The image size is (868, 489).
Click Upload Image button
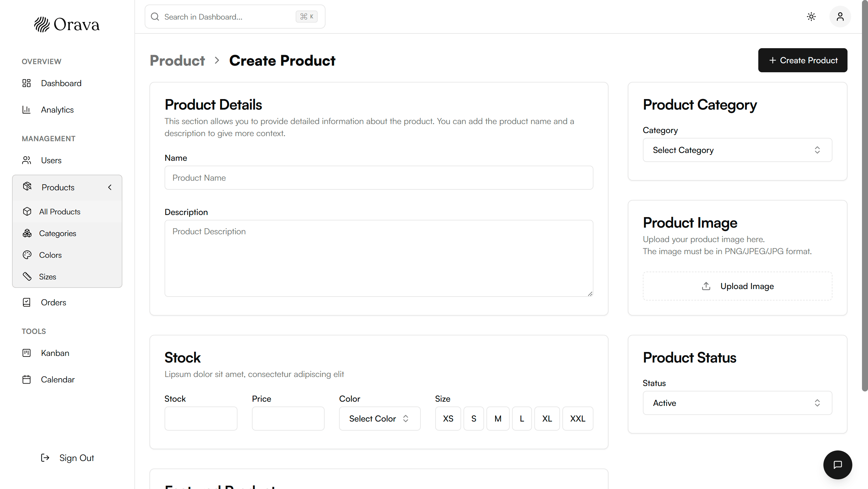click(737, 286)
